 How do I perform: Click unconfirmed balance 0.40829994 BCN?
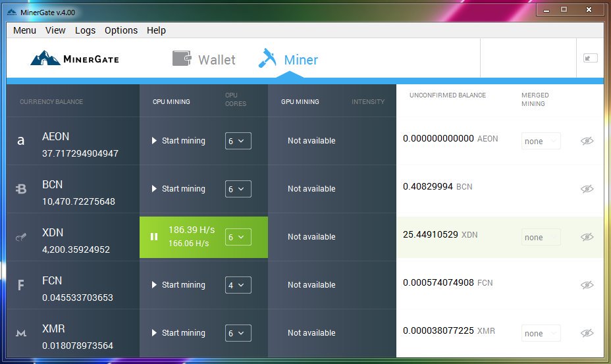[x=438, y=187]
